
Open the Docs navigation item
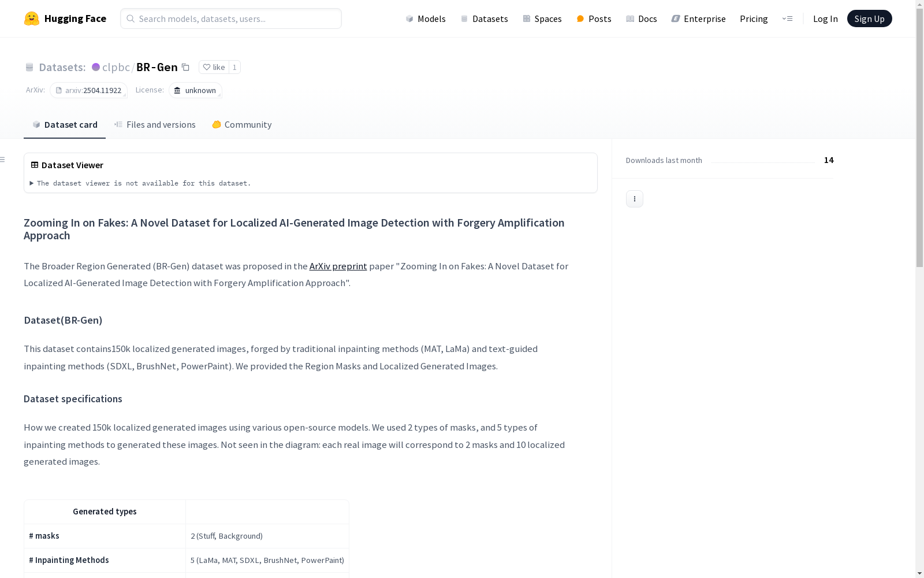tap(642, 18)
